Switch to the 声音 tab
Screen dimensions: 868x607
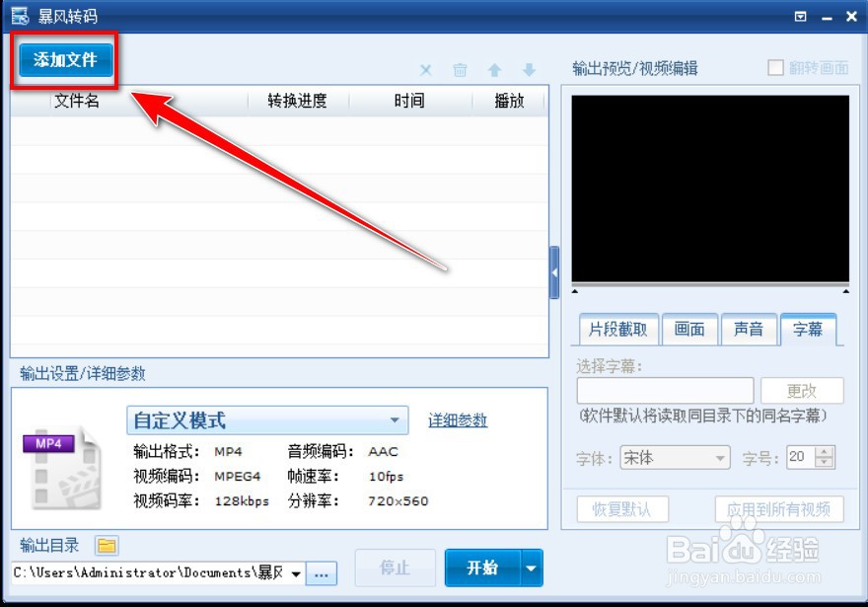749,330
